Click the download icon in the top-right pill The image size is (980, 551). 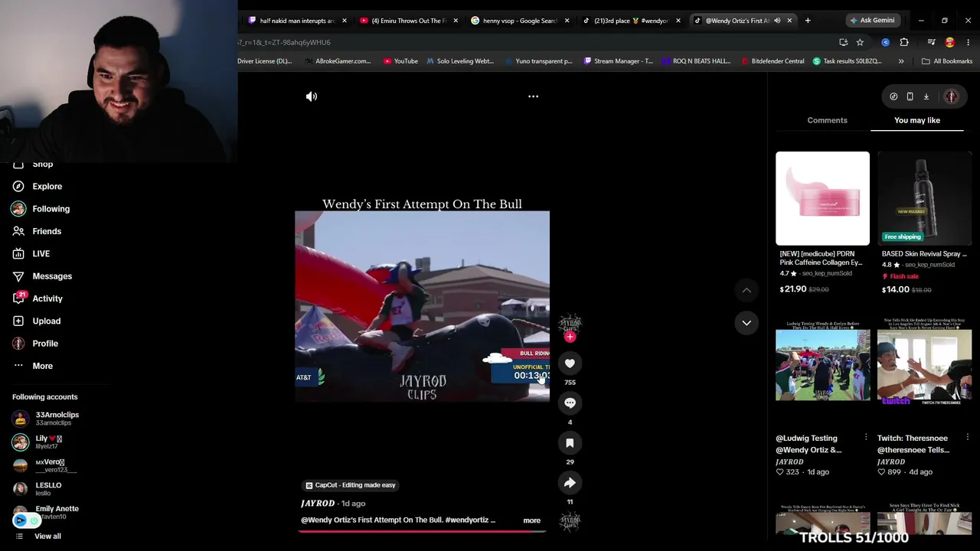click(x=926, y=96)
